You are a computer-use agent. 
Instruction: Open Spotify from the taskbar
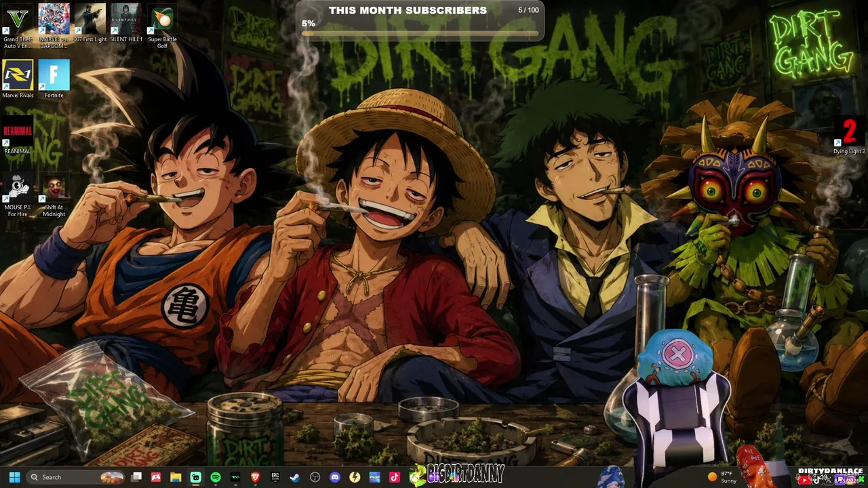(216, 477)
